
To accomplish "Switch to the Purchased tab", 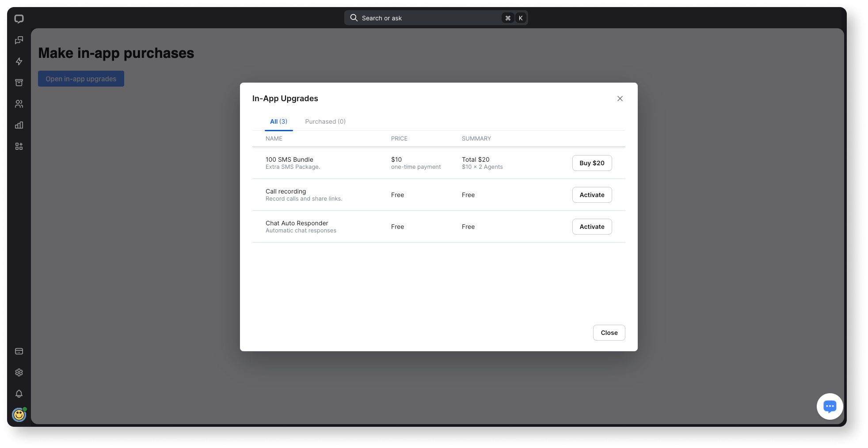I will pos(325,121).
